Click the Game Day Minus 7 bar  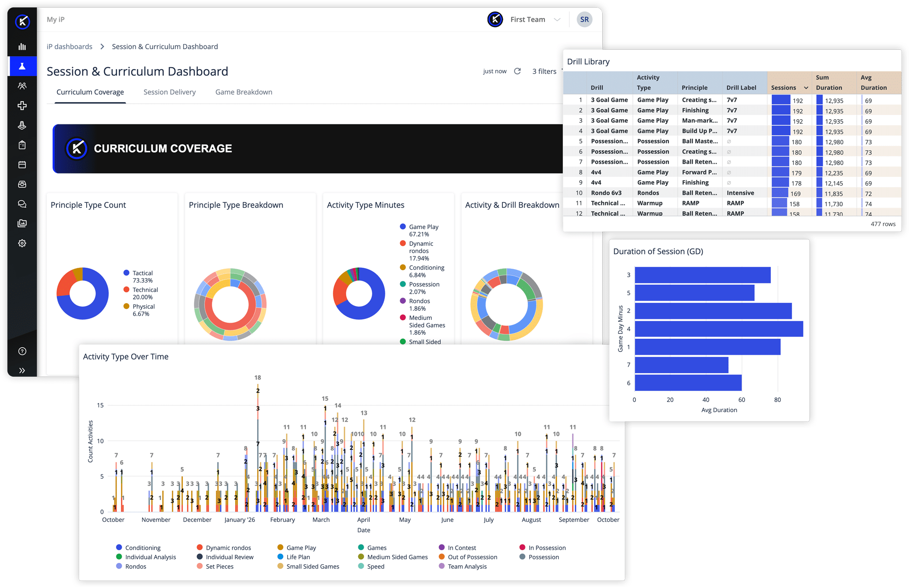coord(681,365)
